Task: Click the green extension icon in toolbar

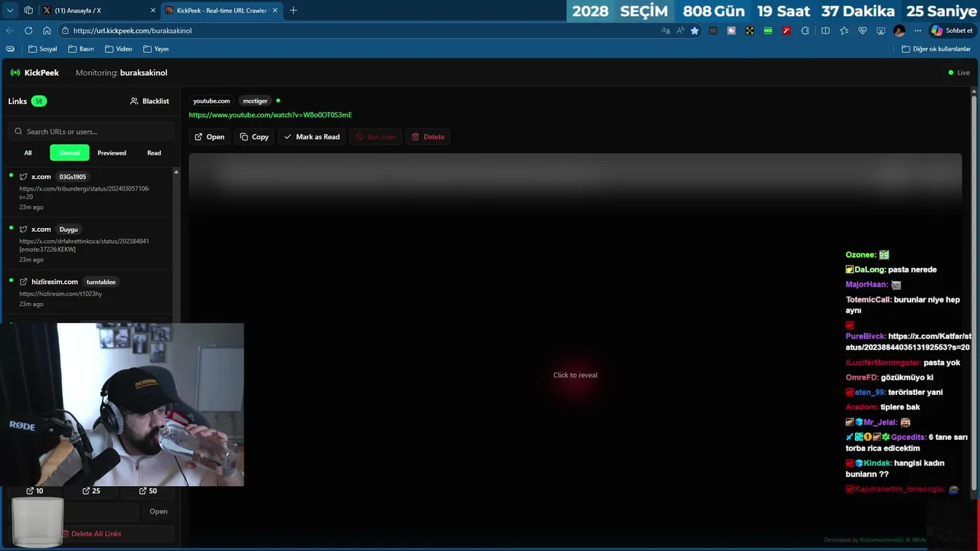Action: pyautogui.click(x=768, y=31)
